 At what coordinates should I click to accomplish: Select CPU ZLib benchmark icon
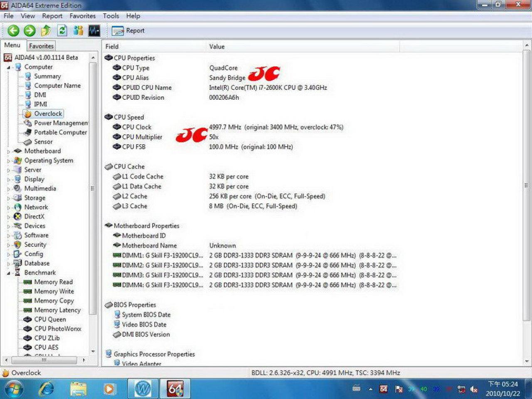tap(27, 338)
